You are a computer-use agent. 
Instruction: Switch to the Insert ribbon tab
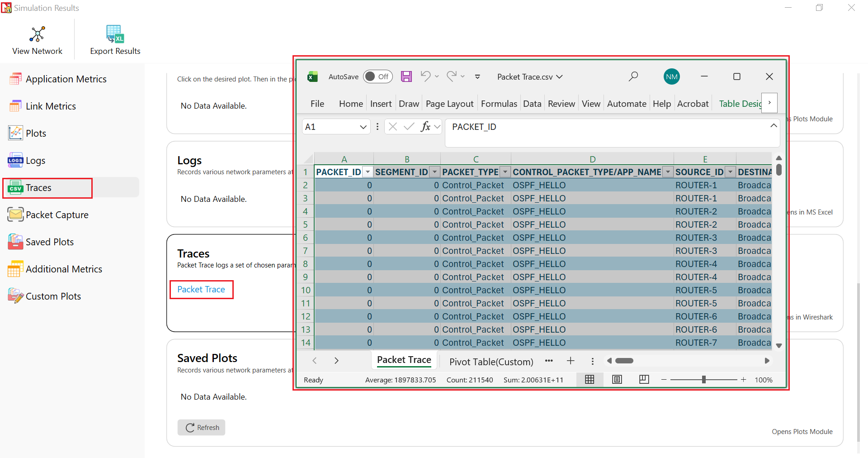(x=381, y=104)
